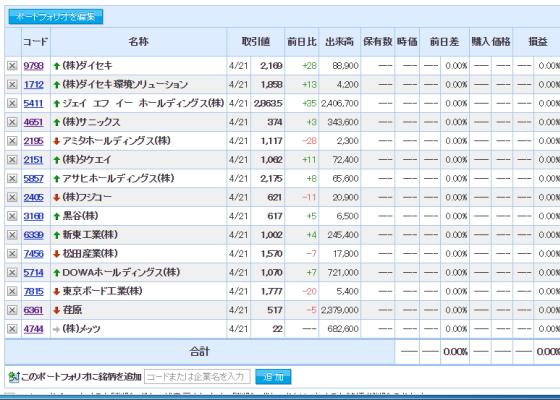Click the volume value 2,406,700
Viewport: 560px width, 400px height.
(340, 104)
